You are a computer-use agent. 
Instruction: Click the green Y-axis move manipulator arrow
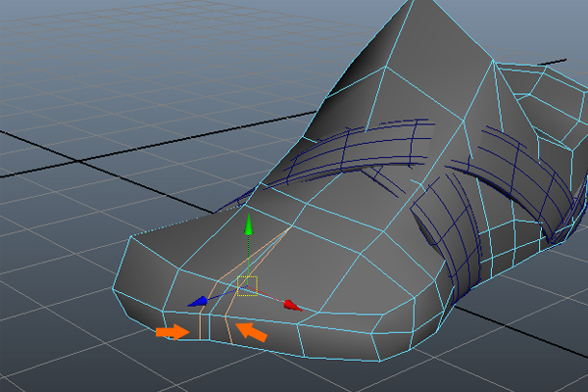[x=249, y=224]
